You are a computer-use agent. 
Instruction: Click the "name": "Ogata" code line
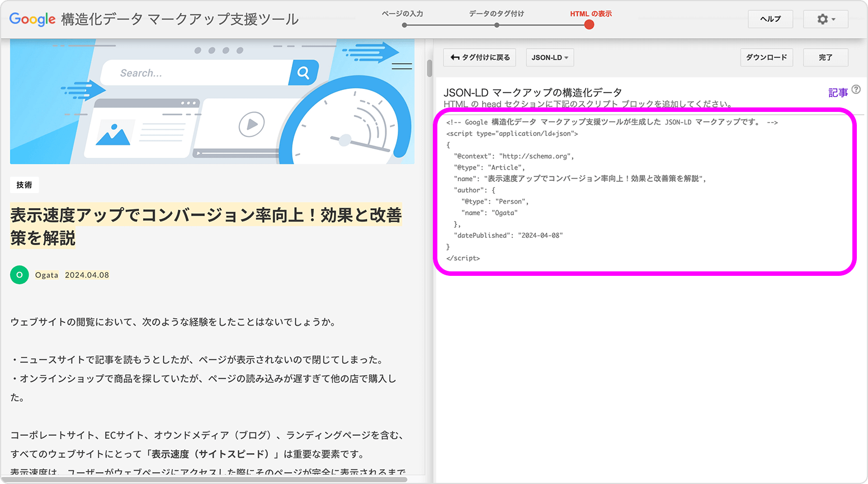tap(489, 213)
